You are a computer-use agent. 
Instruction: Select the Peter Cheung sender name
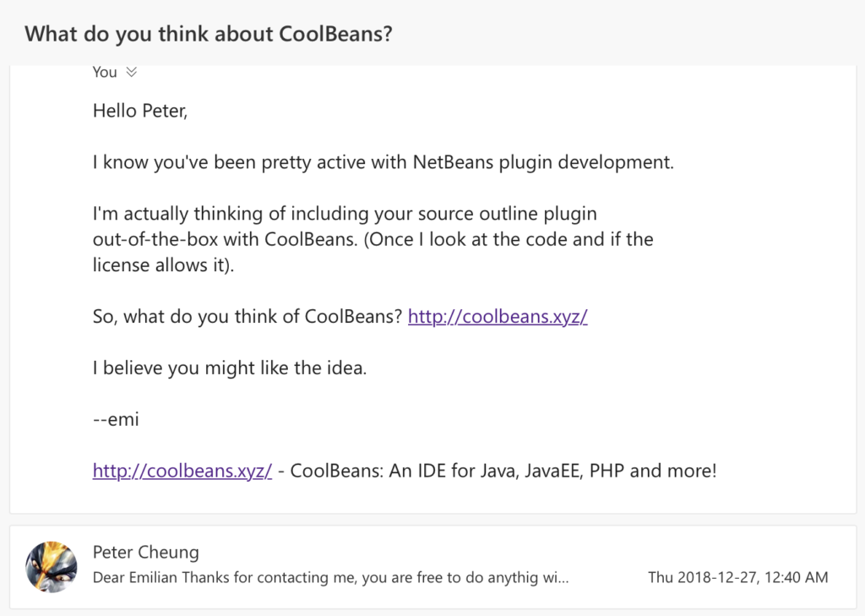[x=145, y=552]
